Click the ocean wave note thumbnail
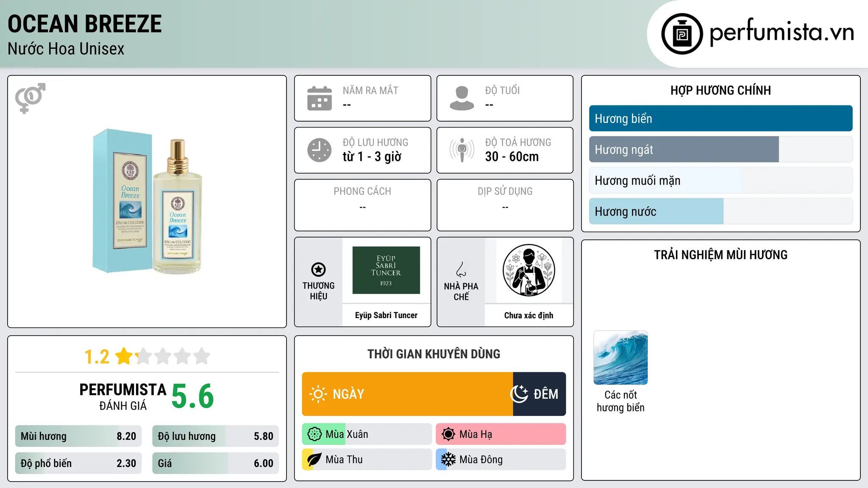Viewport: 868px width, 488px height. pos(620,358)
